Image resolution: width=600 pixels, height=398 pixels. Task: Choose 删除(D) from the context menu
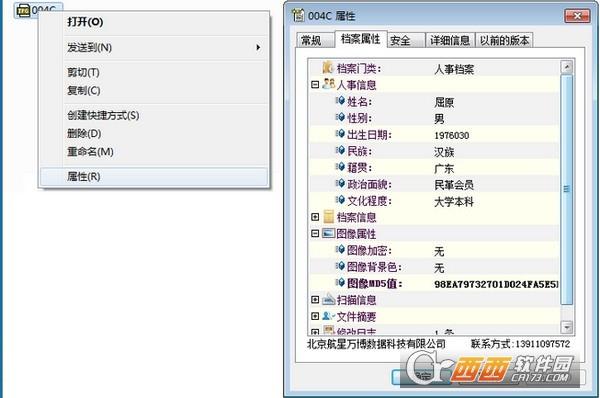84,134
